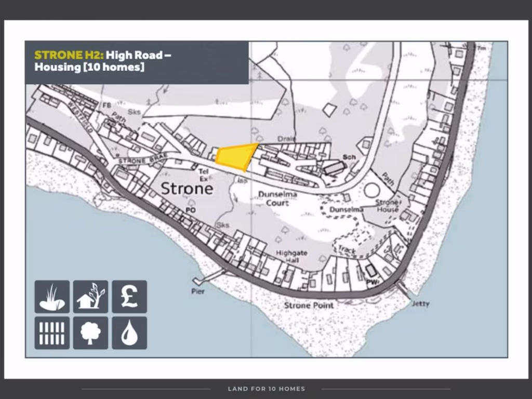This screenshot has width=532, height=399.
Task: Click the Strone House label
Action: (x=388, y=206)
